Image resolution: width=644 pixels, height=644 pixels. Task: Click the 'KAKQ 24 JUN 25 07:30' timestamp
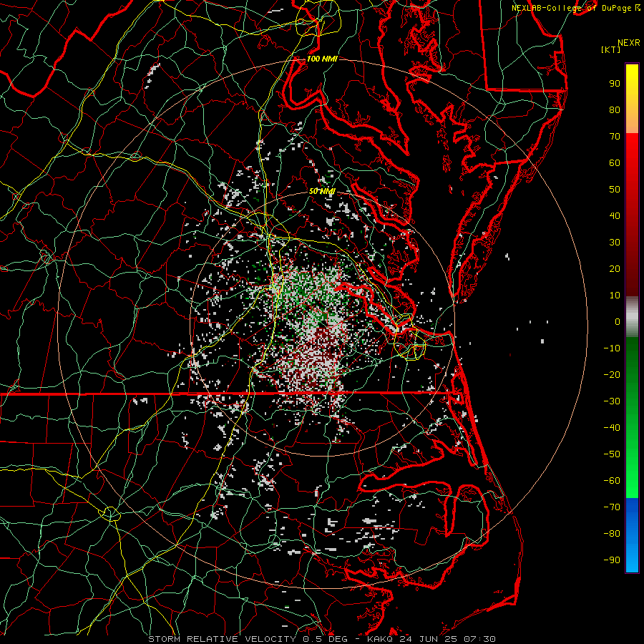click(x=431, y=639)
